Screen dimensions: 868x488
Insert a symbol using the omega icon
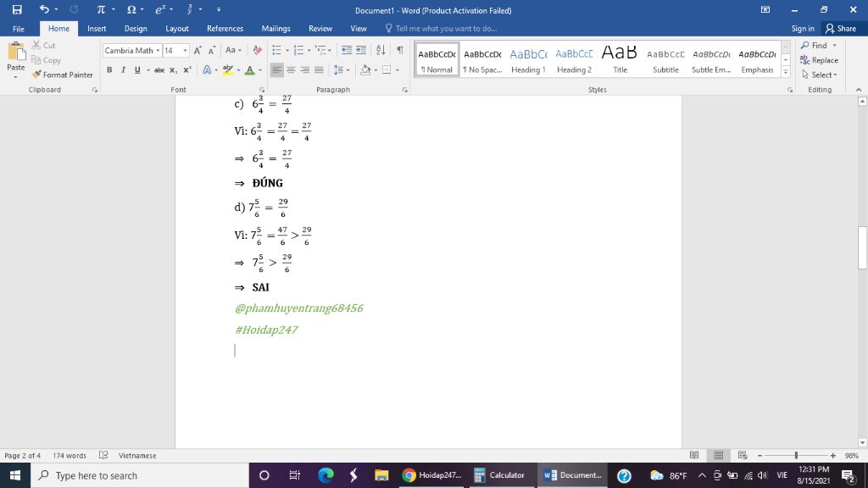(131, 9)
